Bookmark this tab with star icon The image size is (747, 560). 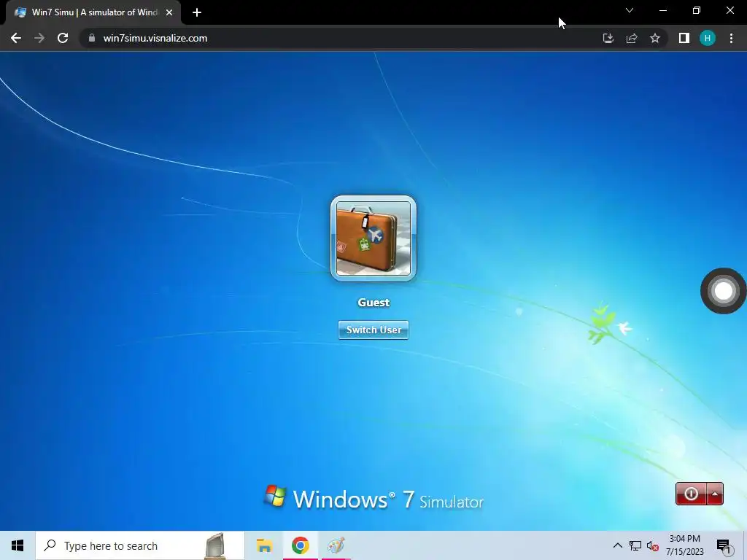coord(655,38)
